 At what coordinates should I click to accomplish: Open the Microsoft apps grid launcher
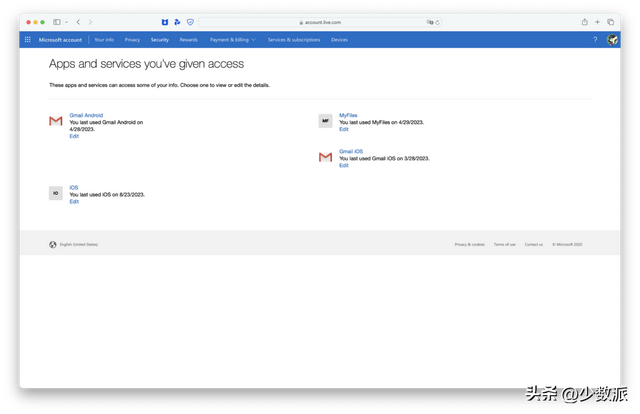pyautogui.click(x=28, y=40)
